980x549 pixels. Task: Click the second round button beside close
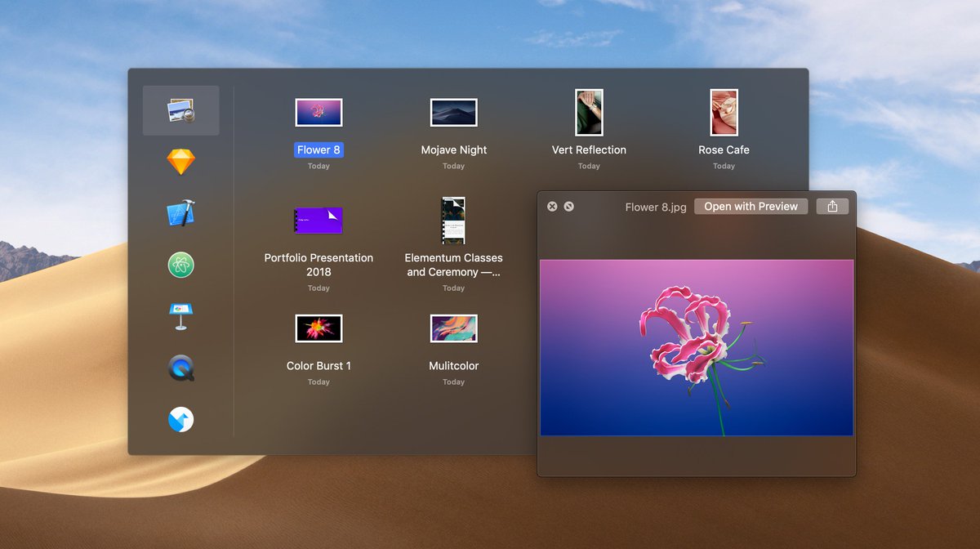tap(569, 207)
